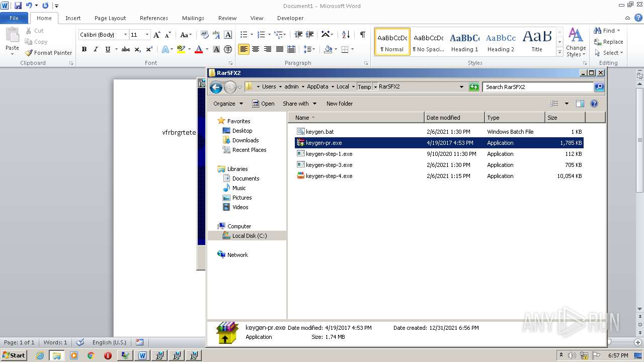Click bullets list icon
This screenshot has width=644, height=362.
click(244, 35)
